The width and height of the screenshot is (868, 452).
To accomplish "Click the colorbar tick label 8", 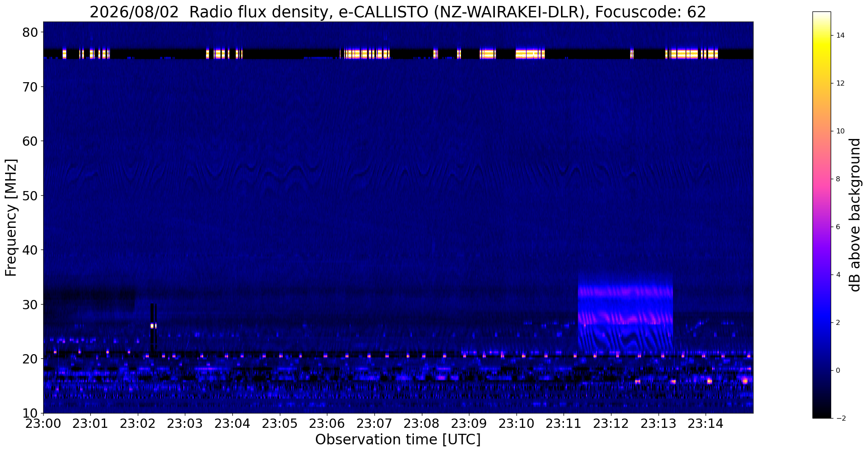I will [837, 179].
